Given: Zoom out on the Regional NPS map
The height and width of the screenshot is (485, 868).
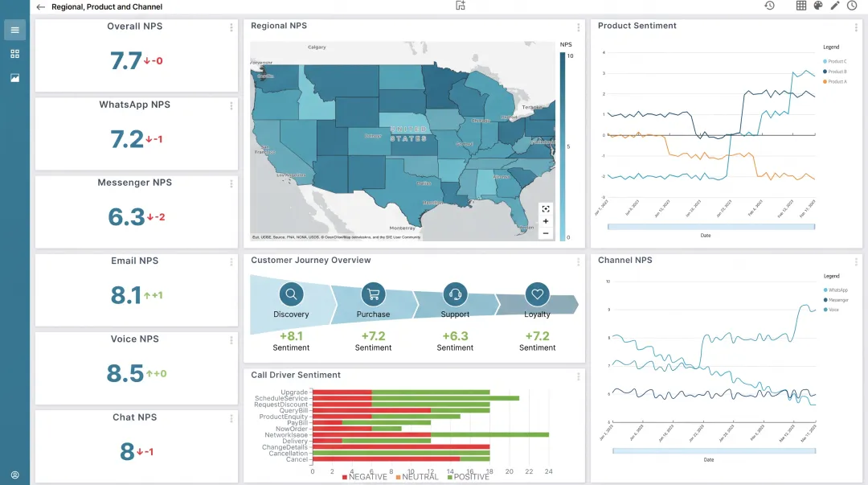Looking at the screenshot, I should click(546, 233).
